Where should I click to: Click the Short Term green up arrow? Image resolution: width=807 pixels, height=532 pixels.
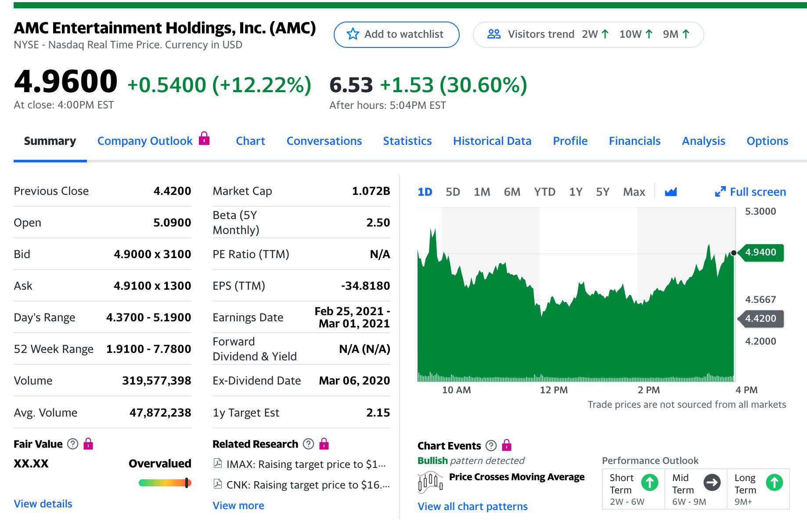(650, 483)
